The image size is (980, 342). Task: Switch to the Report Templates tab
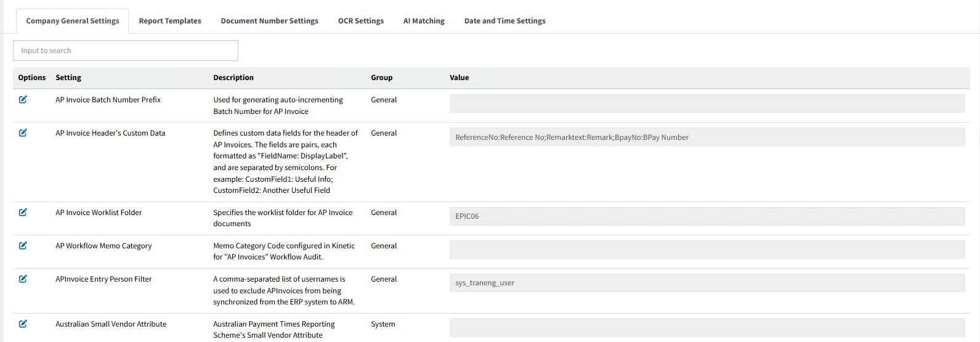[170, 21]
